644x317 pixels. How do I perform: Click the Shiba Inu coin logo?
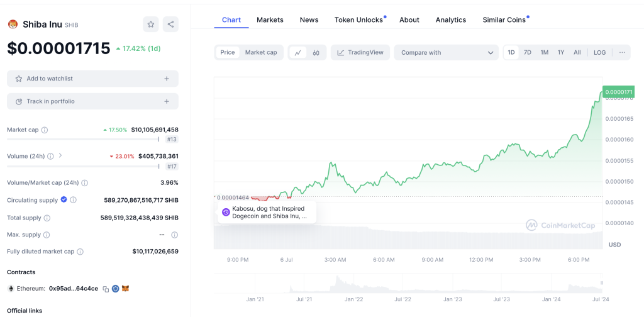point(13,25)
